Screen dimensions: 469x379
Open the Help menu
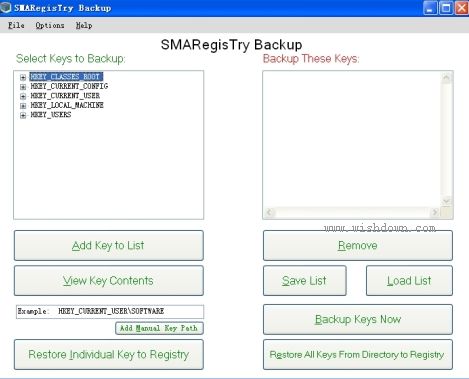coord(84,25)
